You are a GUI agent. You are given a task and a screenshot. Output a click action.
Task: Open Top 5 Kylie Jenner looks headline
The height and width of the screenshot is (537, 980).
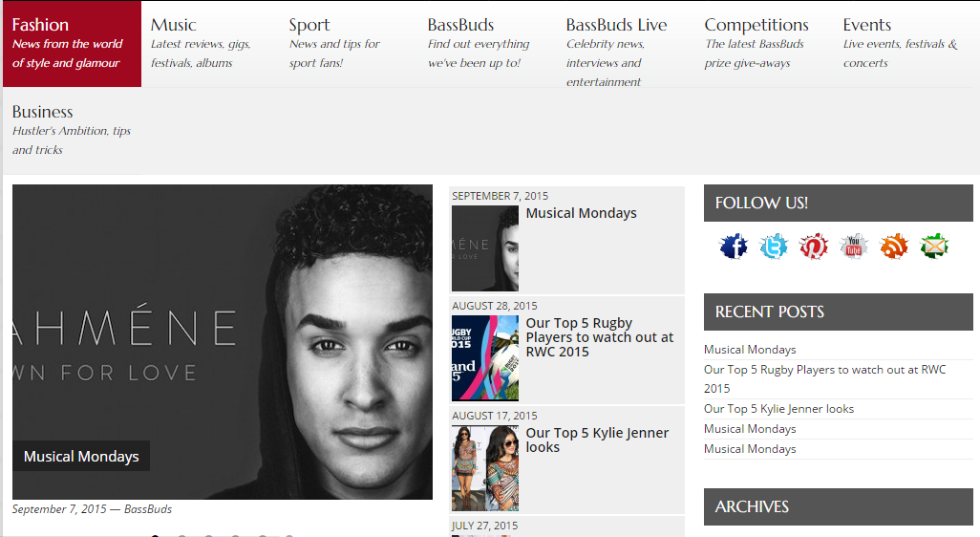598,440
